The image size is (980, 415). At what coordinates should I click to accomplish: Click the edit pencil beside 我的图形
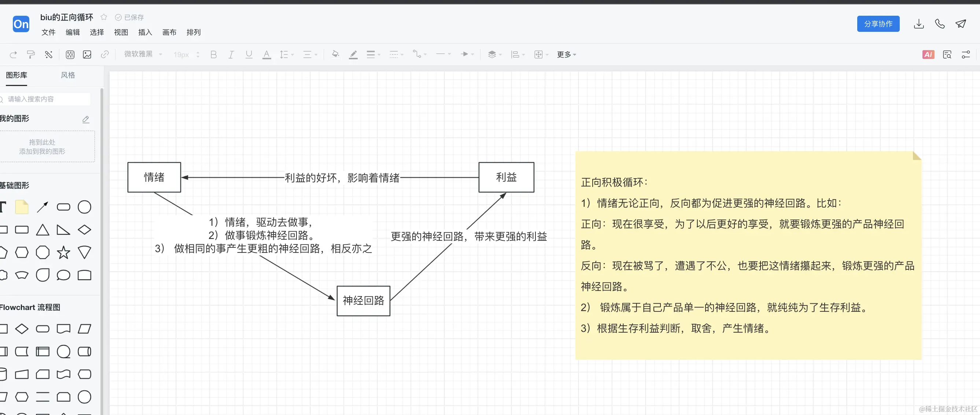pos(86,119)
